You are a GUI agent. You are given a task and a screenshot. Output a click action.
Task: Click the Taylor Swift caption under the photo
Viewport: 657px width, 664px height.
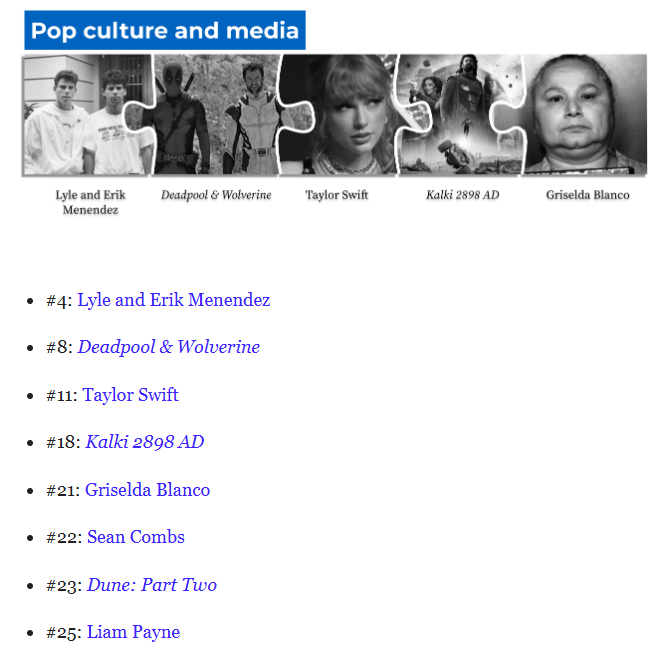[337, 195]
